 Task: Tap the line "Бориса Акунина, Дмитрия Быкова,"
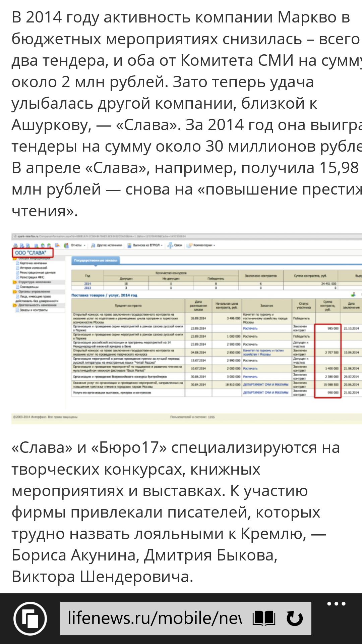(x=144, y=555)
